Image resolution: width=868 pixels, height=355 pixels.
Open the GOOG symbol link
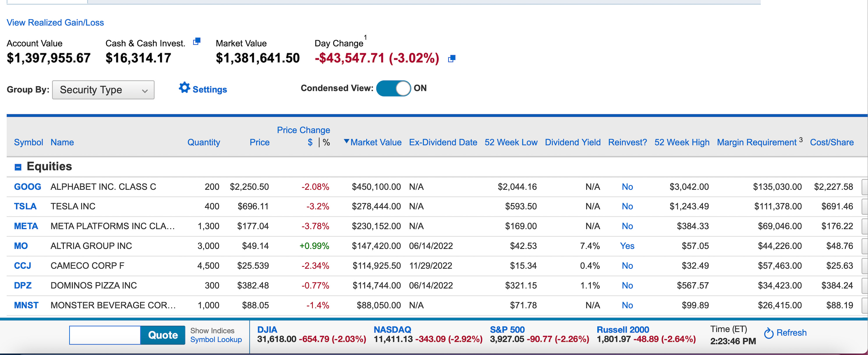pyautogui.click(x=28, y=187)
